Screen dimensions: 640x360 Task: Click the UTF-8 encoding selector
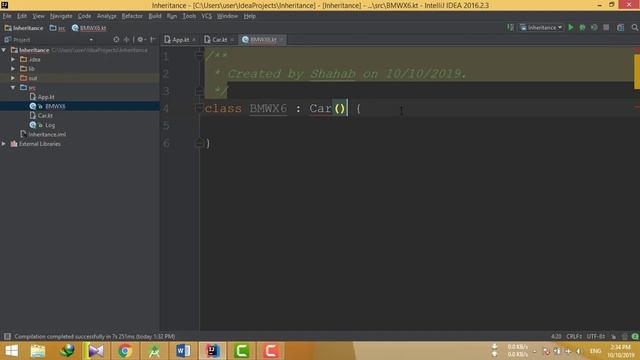coord(596,336)
